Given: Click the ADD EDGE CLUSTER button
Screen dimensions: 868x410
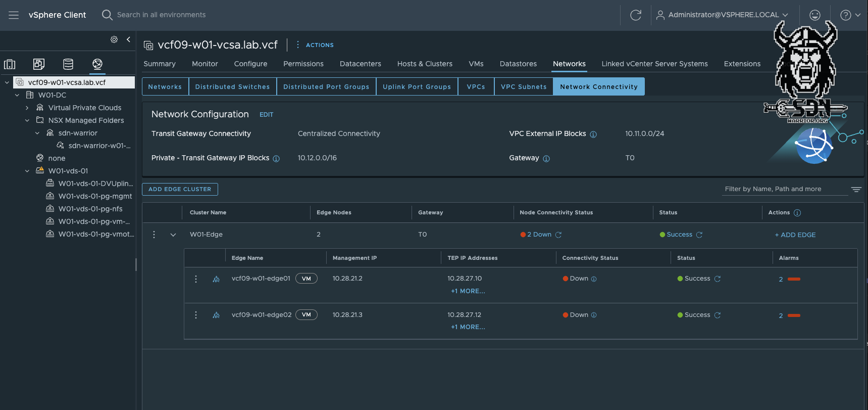Looking at the screenshot, I should point(180,189).
